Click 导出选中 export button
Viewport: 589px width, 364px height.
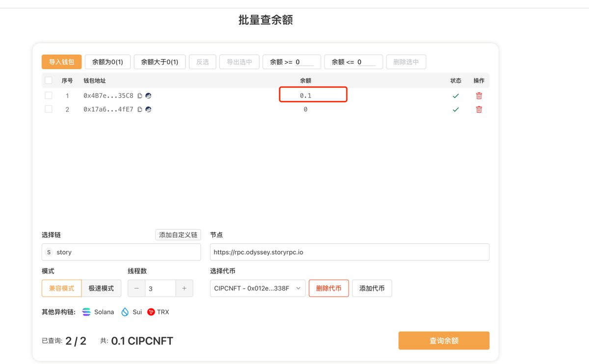239,62
